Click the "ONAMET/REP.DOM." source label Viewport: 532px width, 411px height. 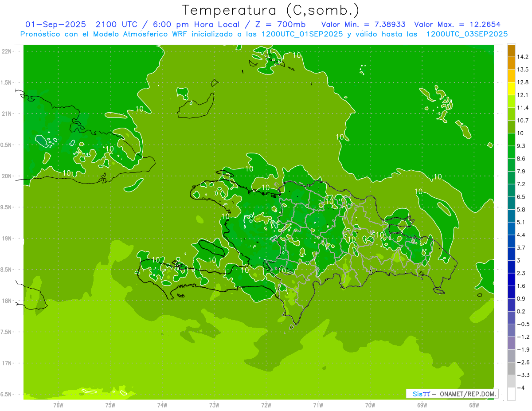click(468, 394)
